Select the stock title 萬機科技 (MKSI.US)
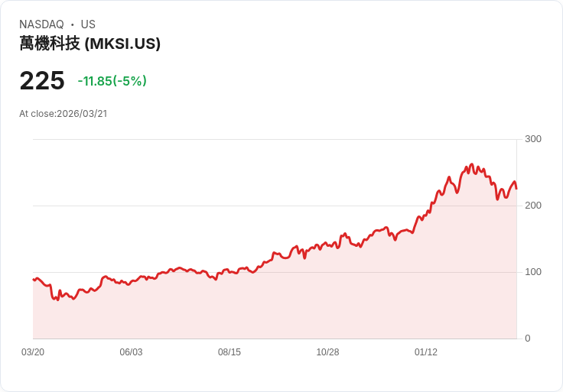 click(x=89, y=44)
